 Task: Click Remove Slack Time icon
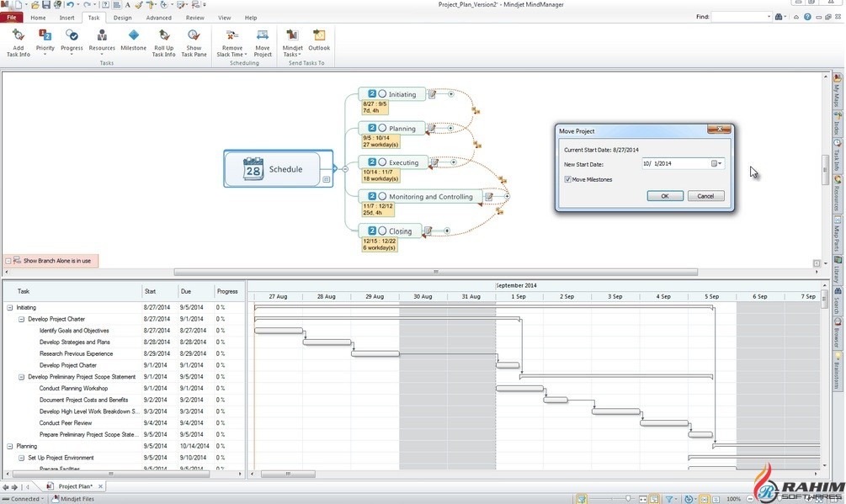coord(232,35)
